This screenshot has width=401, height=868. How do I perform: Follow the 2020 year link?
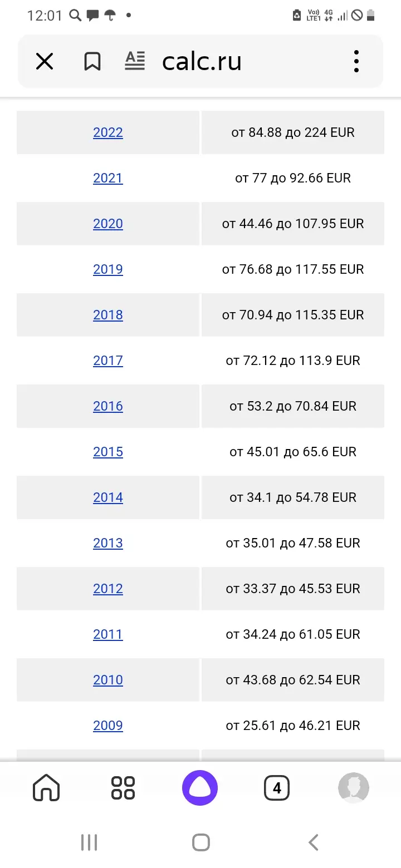tap(108, 224)
